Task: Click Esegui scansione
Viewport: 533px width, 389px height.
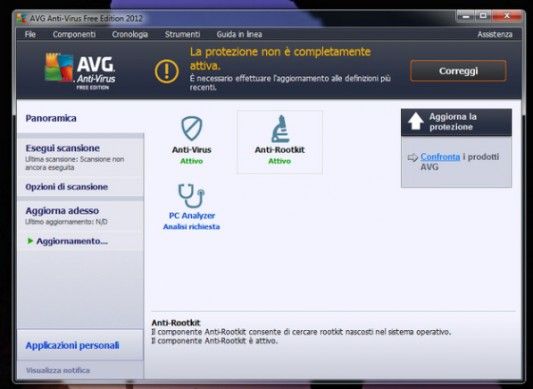Action: (x=63, y=148)
